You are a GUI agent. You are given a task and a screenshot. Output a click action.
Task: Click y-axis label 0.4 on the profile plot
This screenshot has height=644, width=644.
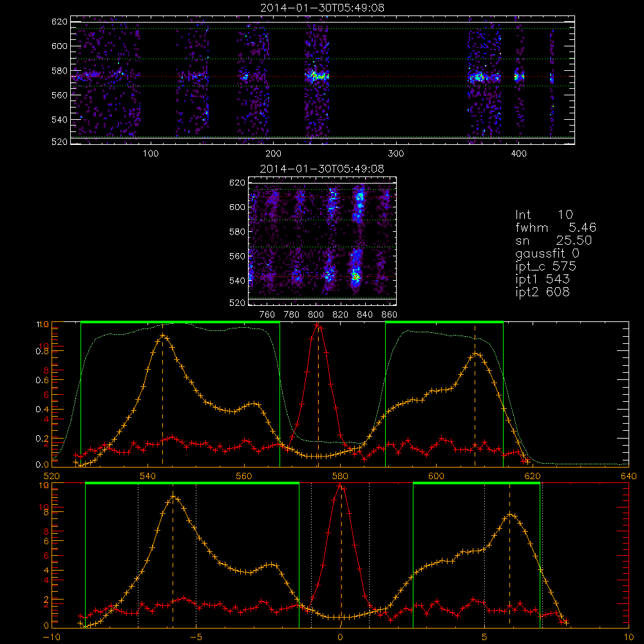point(42,410)
